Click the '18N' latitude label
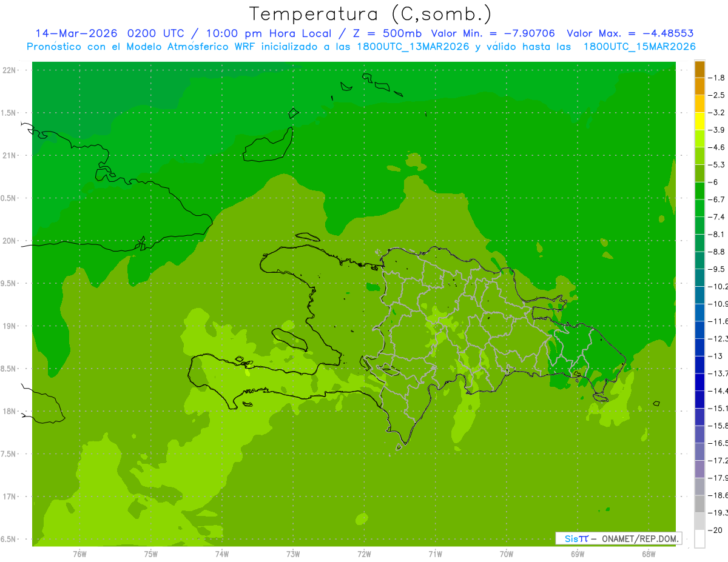The height and width of the screenshot is (562, 728). tap(10, 411)
